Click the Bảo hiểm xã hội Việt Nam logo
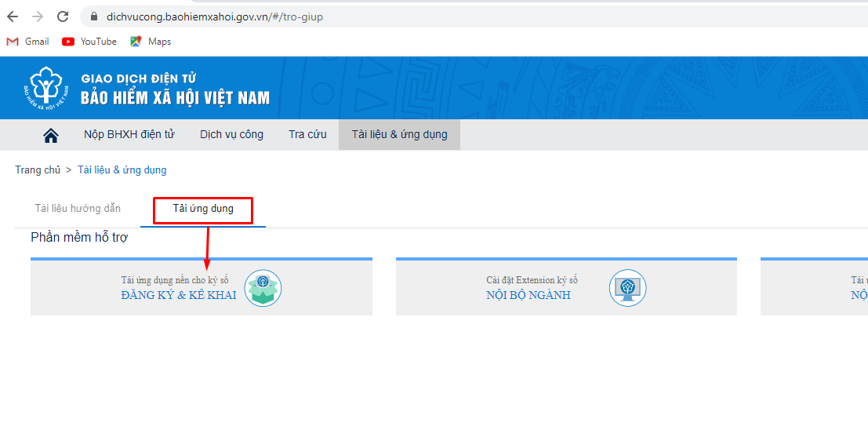The height and width of the screenshot is (441, 868). [49, 87]
